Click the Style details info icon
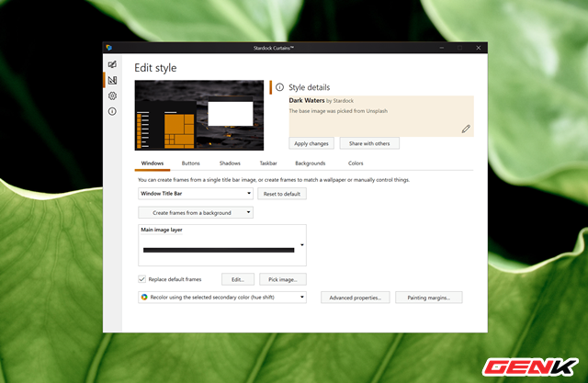The width and height of the screenshot is (588, 383). click(279, 87)
